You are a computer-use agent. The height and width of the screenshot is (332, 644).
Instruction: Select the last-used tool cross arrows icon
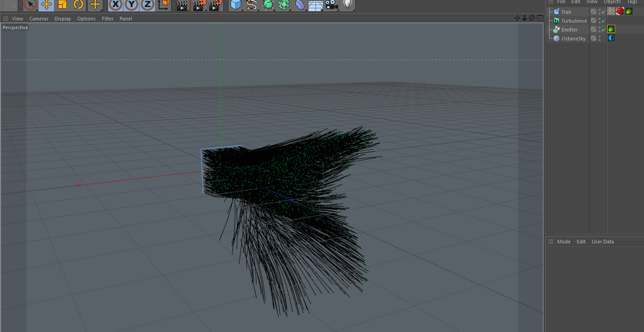point(95,5)
